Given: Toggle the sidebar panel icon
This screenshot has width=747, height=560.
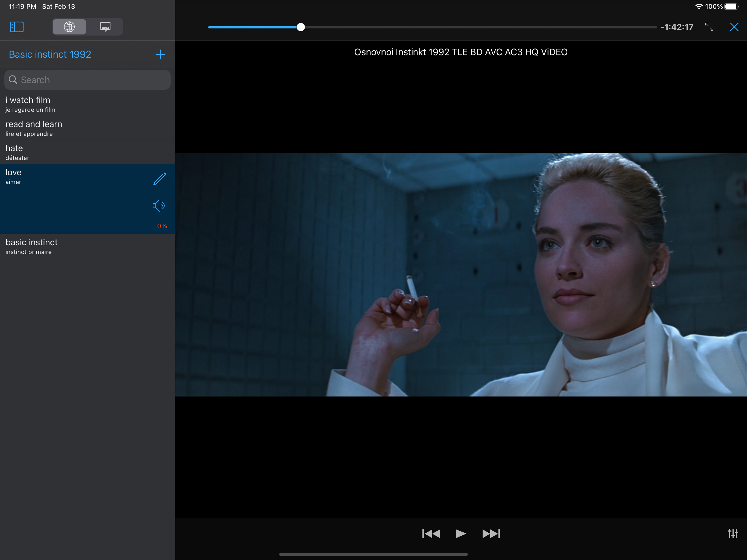Looking at the screenshot, I should 17,27.
